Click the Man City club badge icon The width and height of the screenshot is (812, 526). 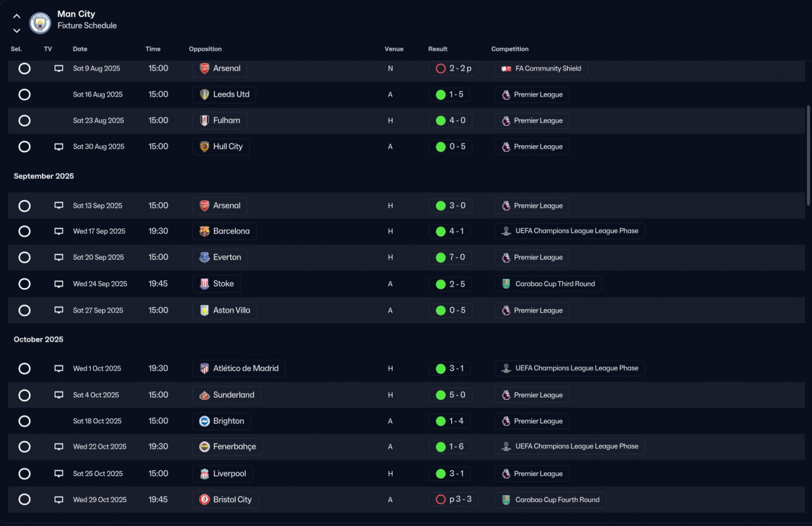40,23
